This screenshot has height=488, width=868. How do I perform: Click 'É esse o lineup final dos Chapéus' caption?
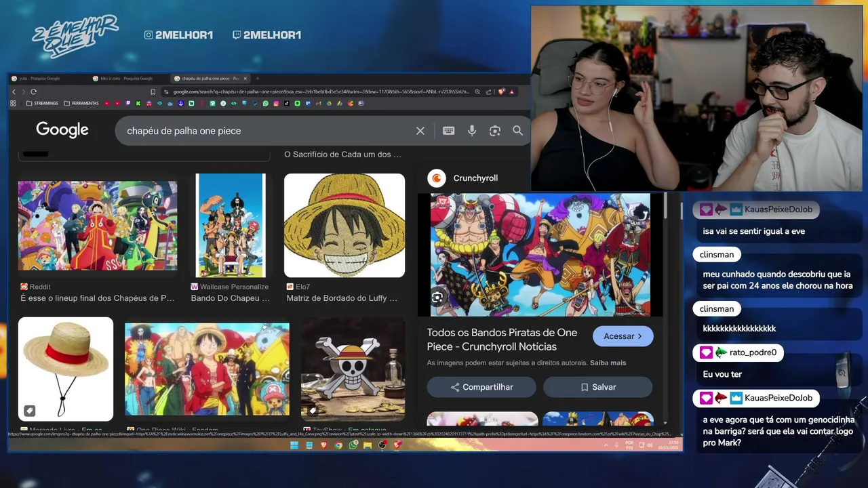coord(98,298)
